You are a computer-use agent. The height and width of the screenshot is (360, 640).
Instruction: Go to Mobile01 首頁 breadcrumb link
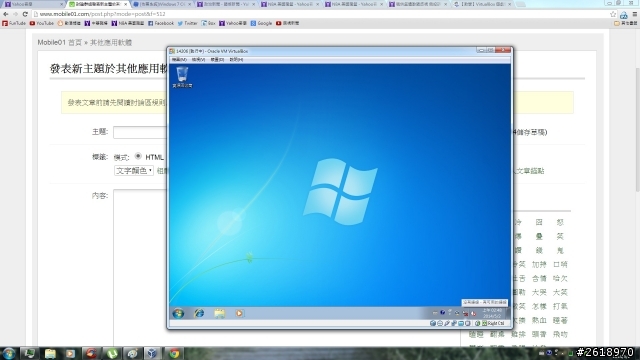60,42
